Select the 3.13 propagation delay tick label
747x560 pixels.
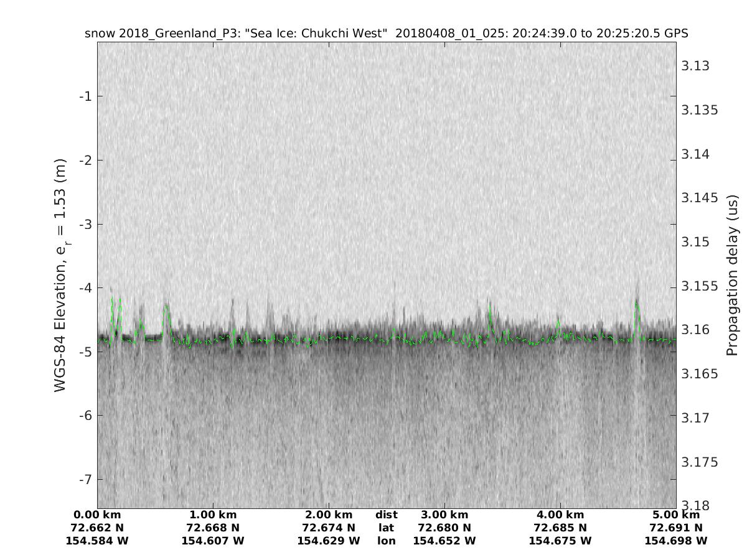[x=695, y=66]
